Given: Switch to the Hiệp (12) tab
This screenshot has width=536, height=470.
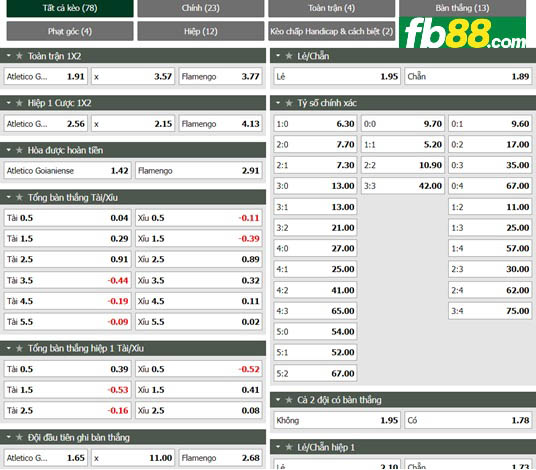Looking at the screenshot, I should click(201, 31).
